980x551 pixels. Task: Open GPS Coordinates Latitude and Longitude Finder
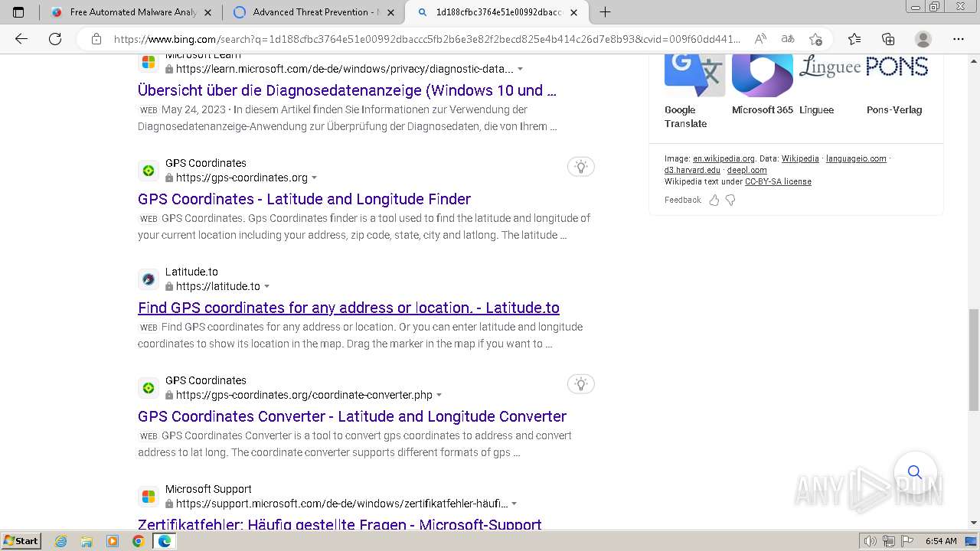click(x=304, y=199)
